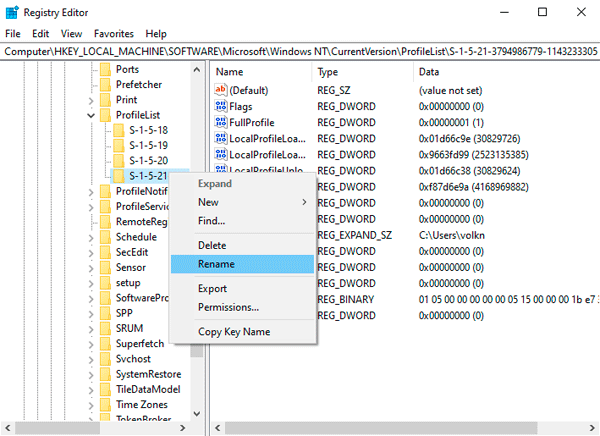Click the FullProfile DWORD value icon
600x436 pixels.
[x=221, y=122]
